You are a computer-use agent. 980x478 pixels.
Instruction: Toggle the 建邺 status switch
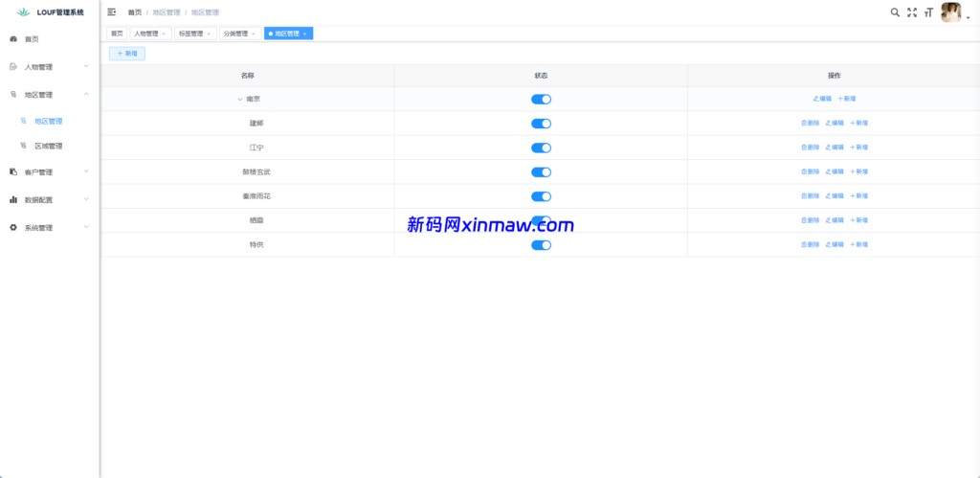[542, 124]
